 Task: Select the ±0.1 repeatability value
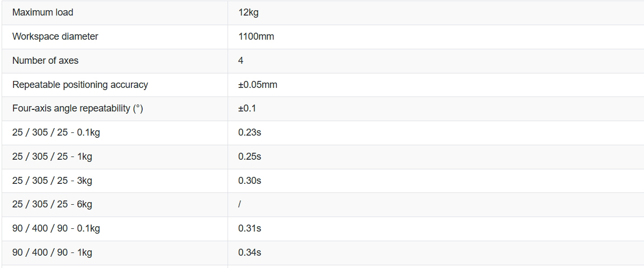(x=247, y=108)
